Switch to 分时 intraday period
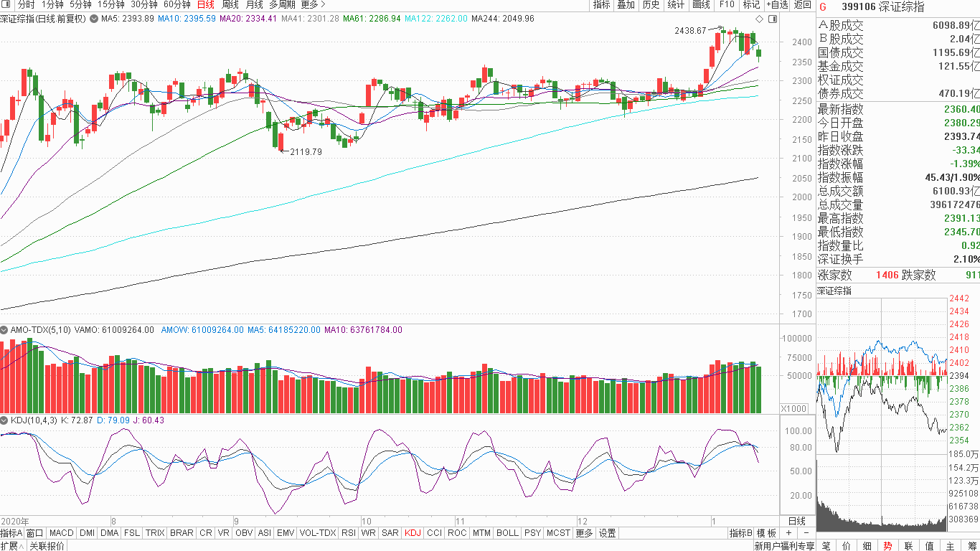Viewport: 980px width, 551px height. coord(27,4)
